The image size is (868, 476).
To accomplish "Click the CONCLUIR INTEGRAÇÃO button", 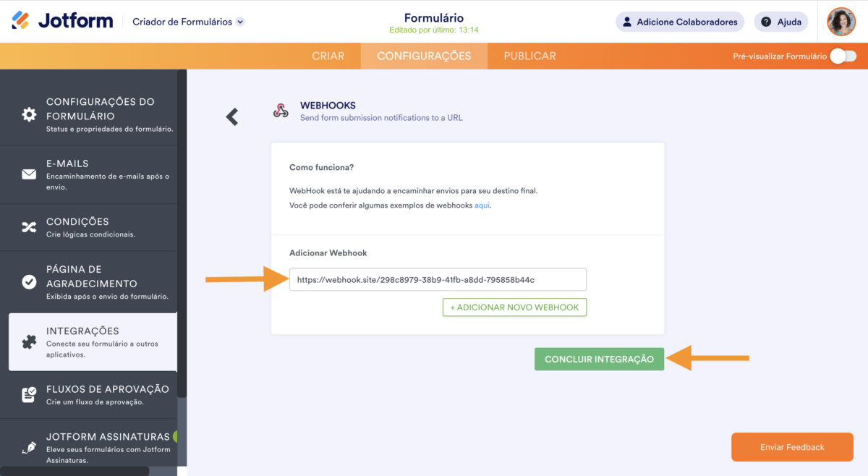I will pyautogui.click(x=599, y=359).
